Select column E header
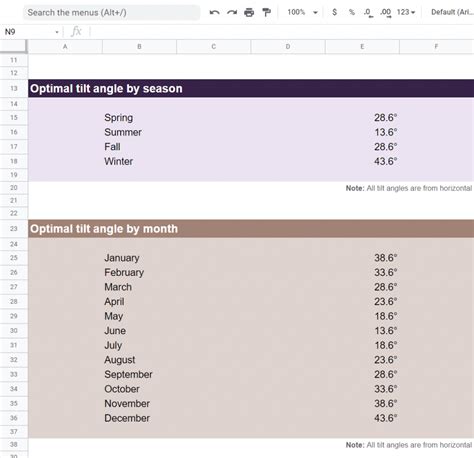 pyautogui.click(x=362, y=47)
